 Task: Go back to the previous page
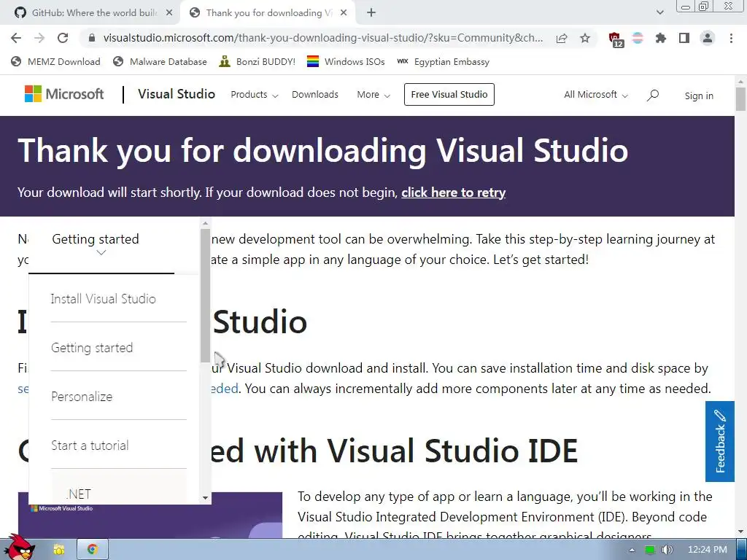pyautogui.click(x=16, y=38)
